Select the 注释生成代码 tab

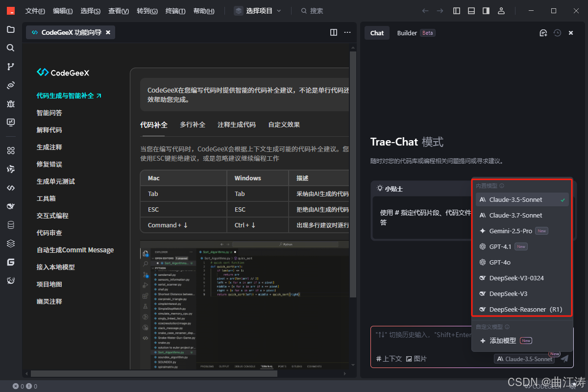(237, 124)
